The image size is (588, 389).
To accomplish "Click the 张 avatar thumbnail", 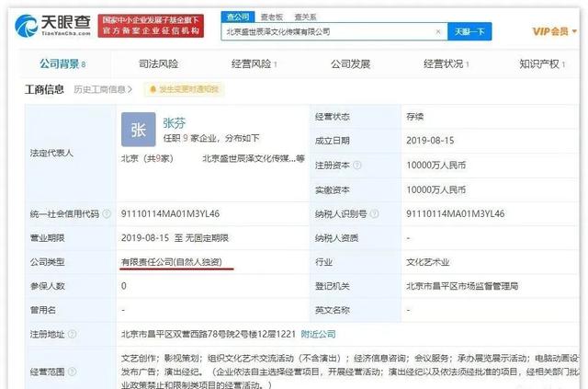I will (x=139, y=130).
